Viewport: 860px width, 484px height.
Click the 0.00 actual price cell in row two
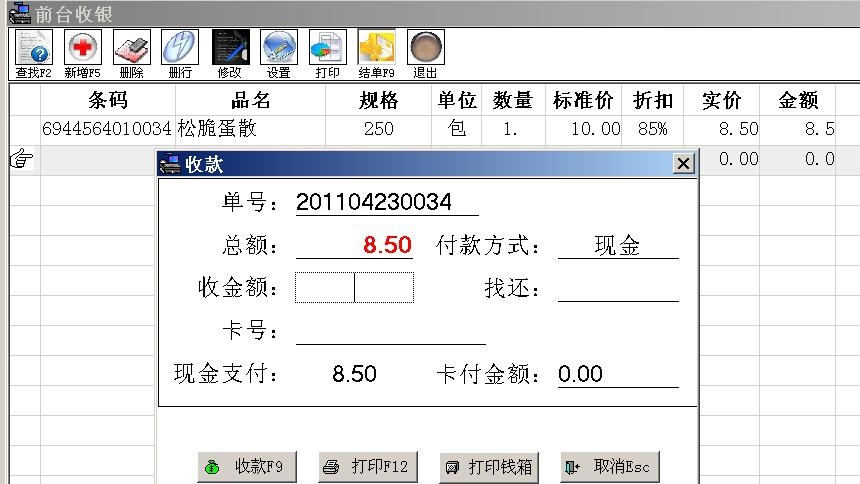point(729,159)
